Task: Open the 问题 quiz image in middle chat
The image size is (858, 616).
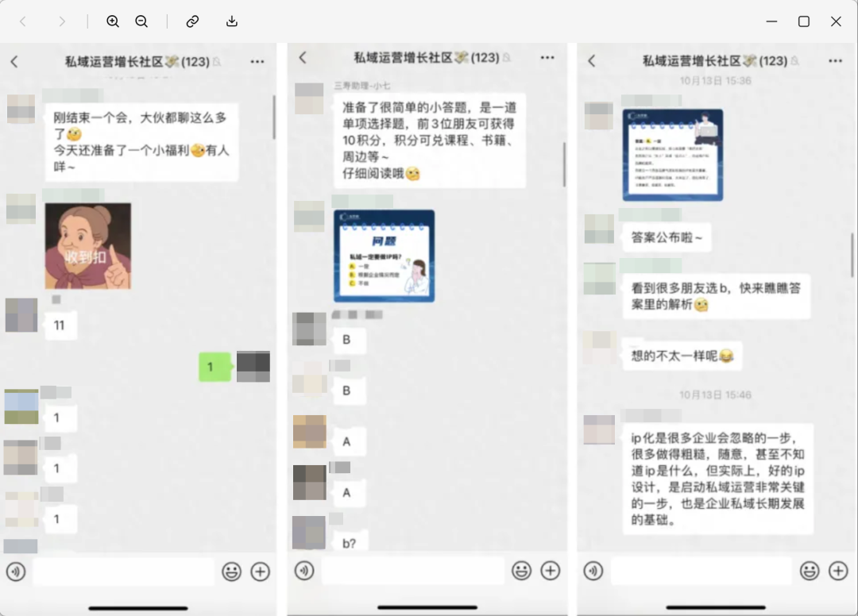Action: point(385,256)
